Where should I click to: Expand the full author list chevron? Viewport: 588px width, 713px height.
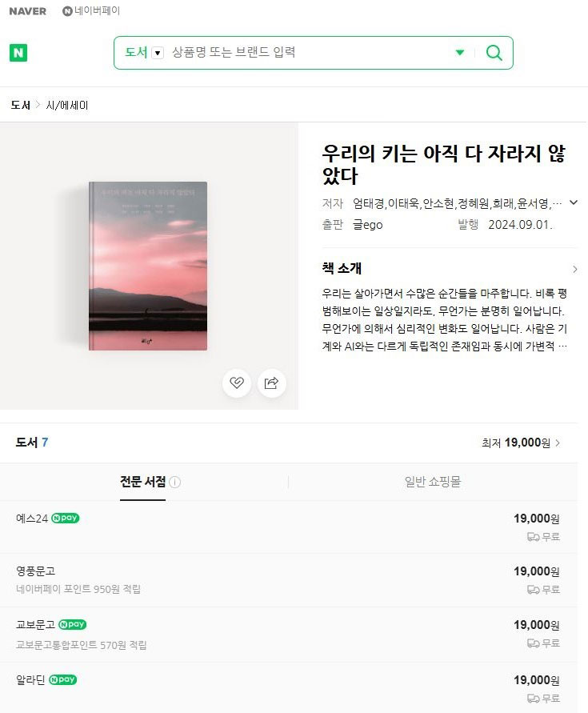click(x=573, y=202)
